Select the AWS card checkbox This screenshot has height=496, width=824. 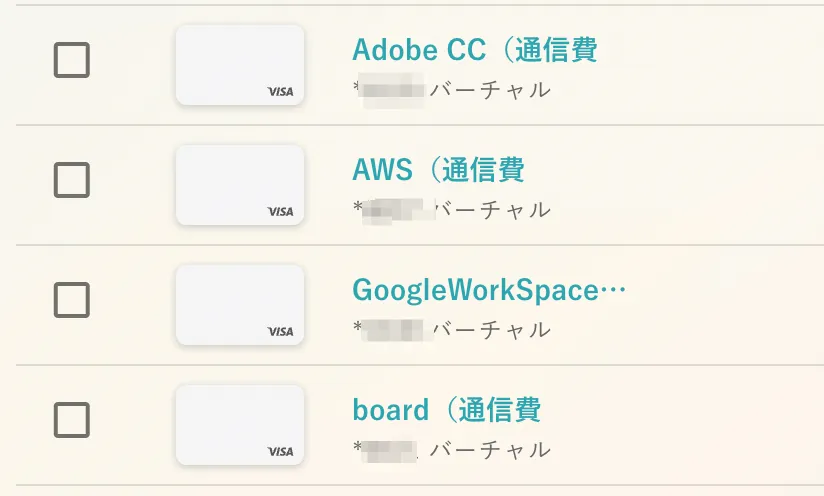pyautogui.click(x=71, y=181)
